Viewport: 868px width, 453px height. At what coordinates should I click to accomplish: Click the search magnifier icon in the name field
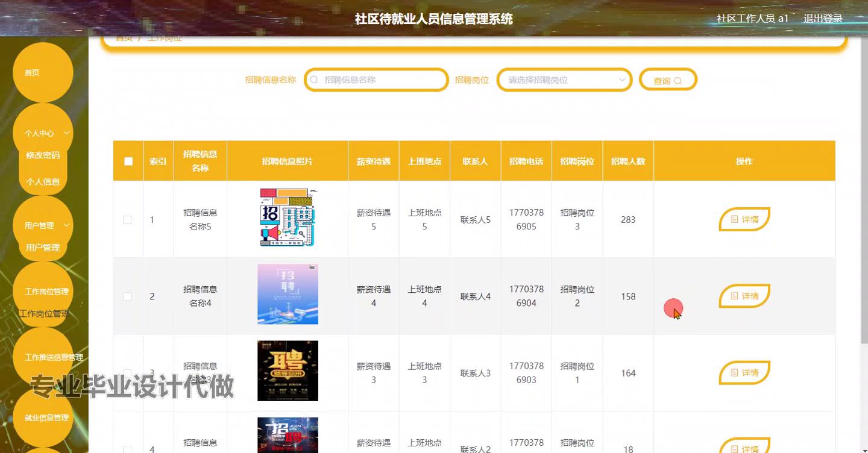314,80
